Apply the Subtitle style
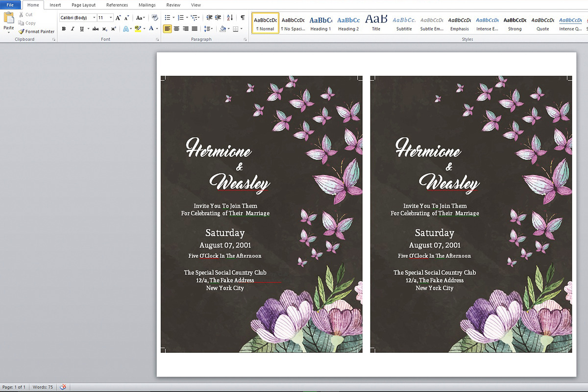The image size is (588, 392). point(404,23)
